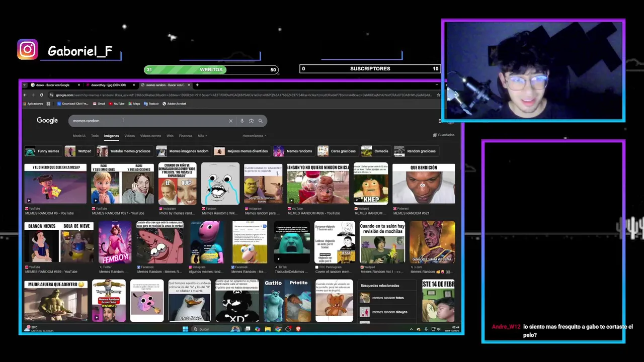
Task: Click the Google logo
Action: 47,121
